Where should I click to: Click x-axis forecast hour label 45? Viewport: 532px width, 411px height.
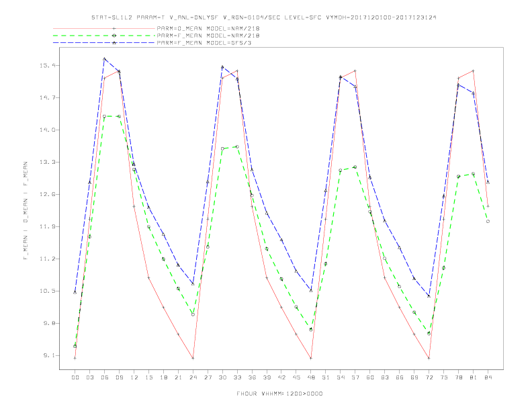click(x=296, y=377)
